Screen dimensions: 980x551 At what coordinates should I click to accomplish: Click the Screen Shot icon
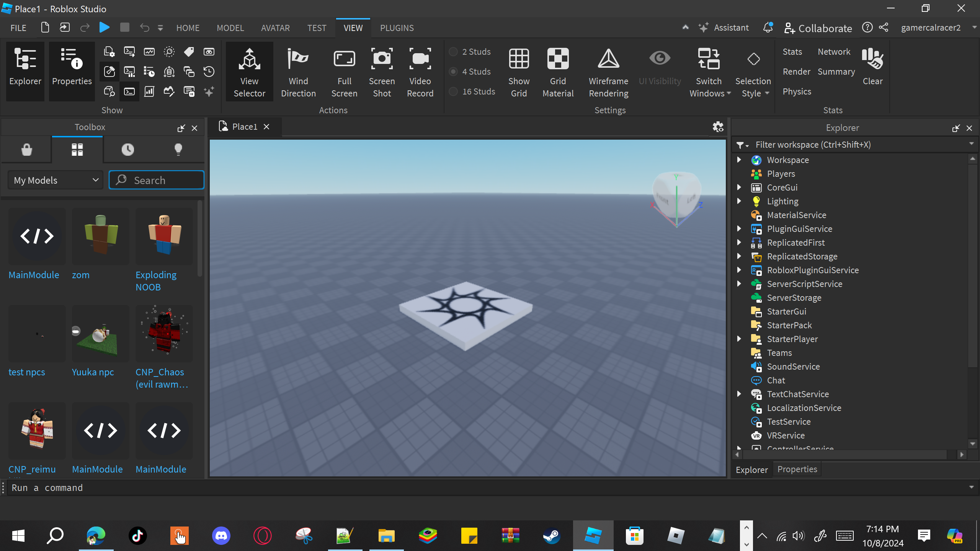coord(382,59)
